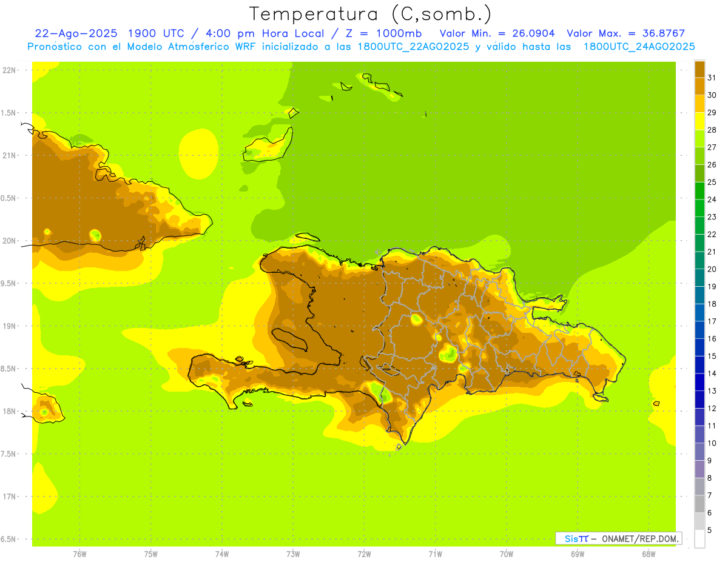728x562 pixels.
Task: Click the legend value 14
Action: (x=712, y=373)
